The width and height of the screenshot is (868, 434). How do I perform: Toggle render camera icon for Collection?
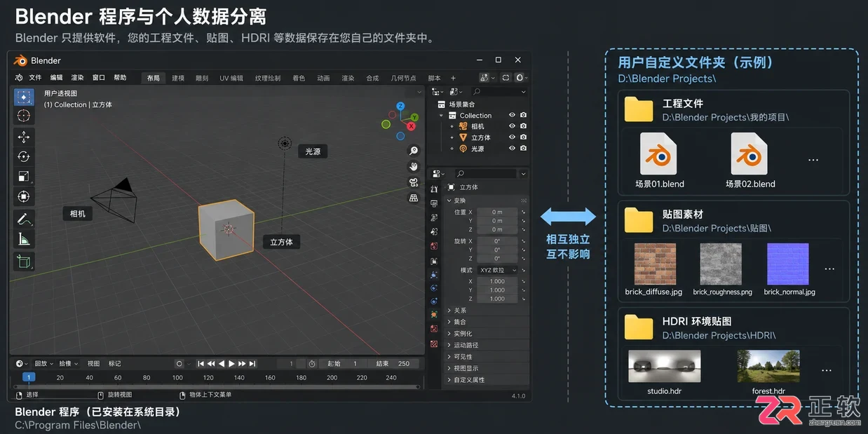pos(523,115)
